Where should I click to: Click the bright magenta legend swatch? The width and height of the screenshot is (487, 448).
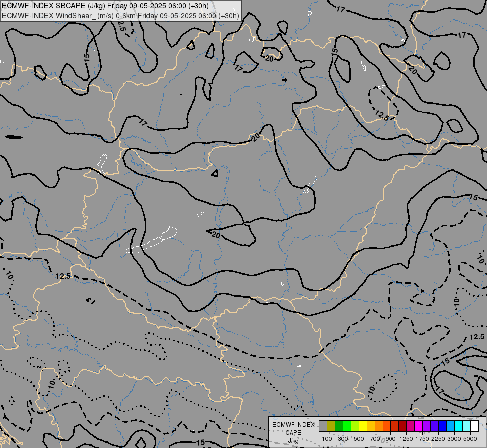[x=419, y=426]
